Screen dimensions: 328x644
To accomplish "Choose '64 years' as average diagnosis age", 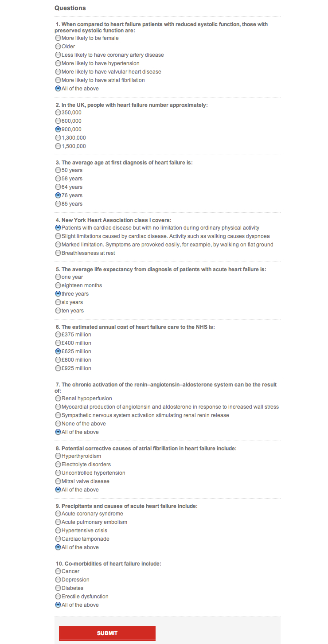I will [x=58, y=187].
